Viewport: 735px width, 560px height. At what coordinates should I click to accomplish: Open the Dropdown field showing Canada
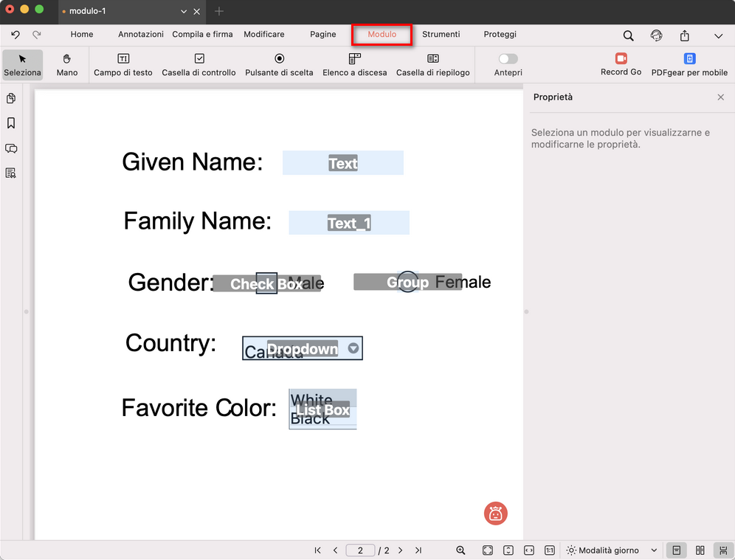pyautogui.click(x=302, y=348)
